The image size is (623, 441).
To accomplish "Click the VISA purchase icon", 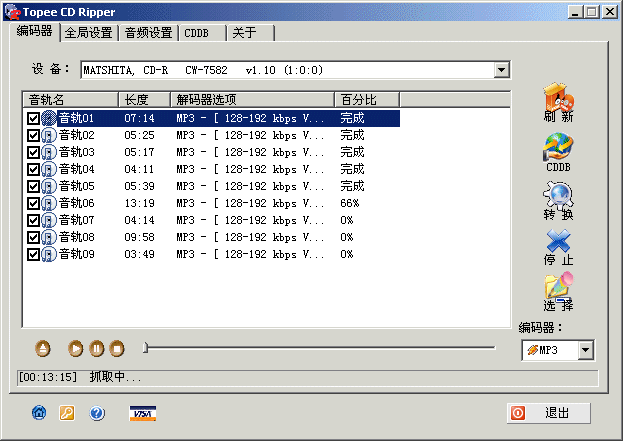I will coord(143,413).
